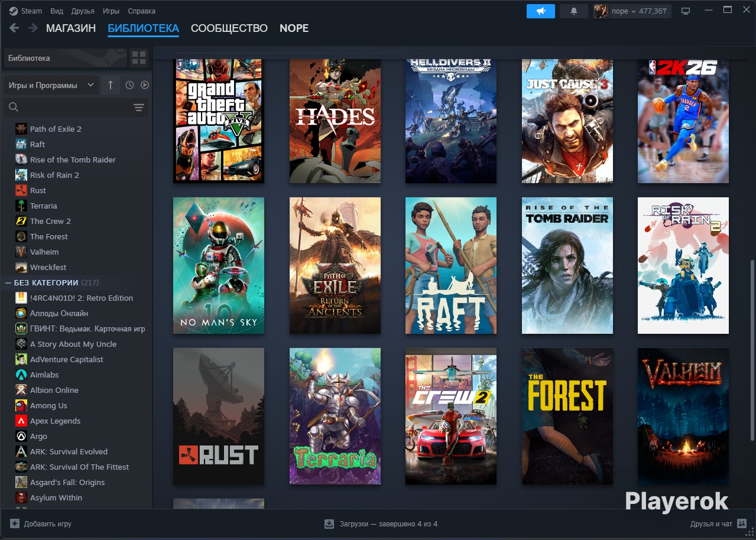Click the sort ascending arrow button

pyautogui.click(x=111, y=85)
